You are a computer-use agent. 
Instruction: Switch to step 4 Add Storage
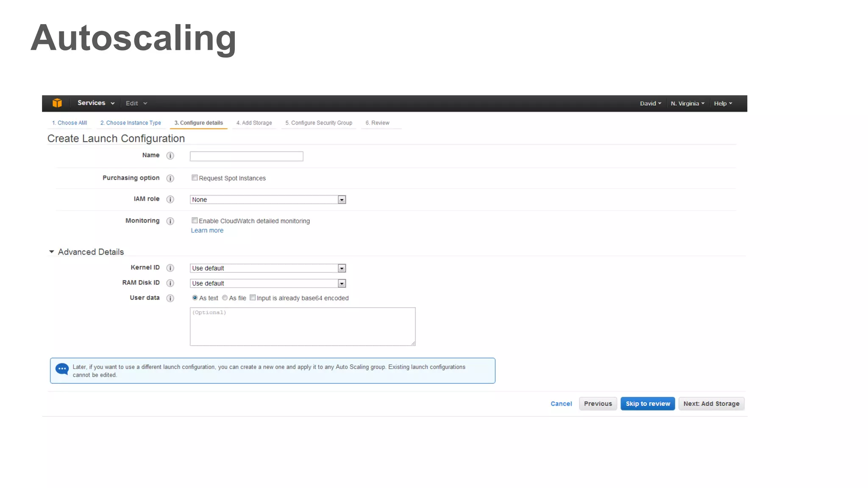(x=254, y=123)
